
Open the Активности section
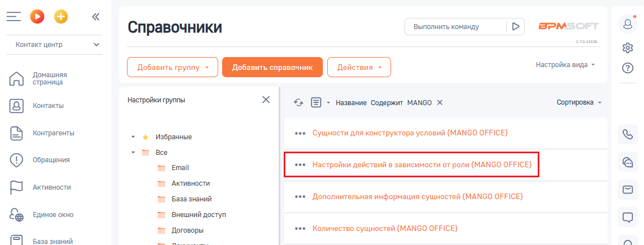click(x=51, y=187)
